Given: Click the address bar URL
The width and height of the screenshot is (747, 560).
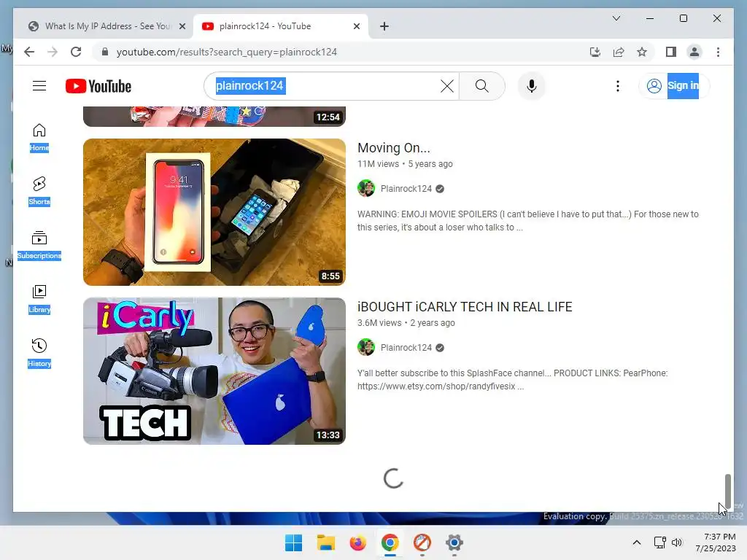Looking at the screenshot, I should pos(226,52).
